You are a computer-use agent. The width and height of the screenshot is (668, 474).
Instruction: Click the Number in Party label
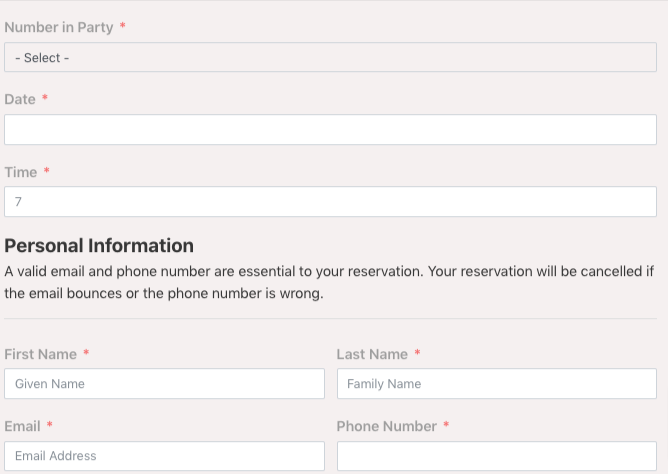tap(59, 27)
